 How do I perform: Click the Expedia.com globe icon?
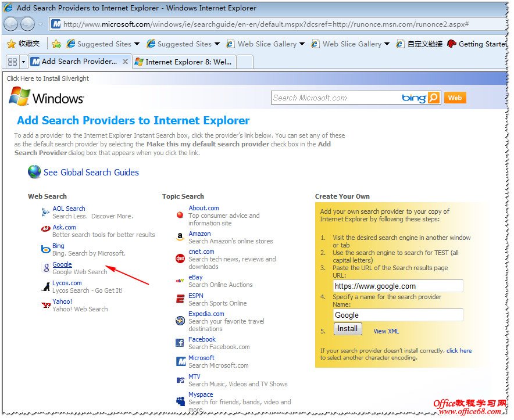click(x=180, y=321)
